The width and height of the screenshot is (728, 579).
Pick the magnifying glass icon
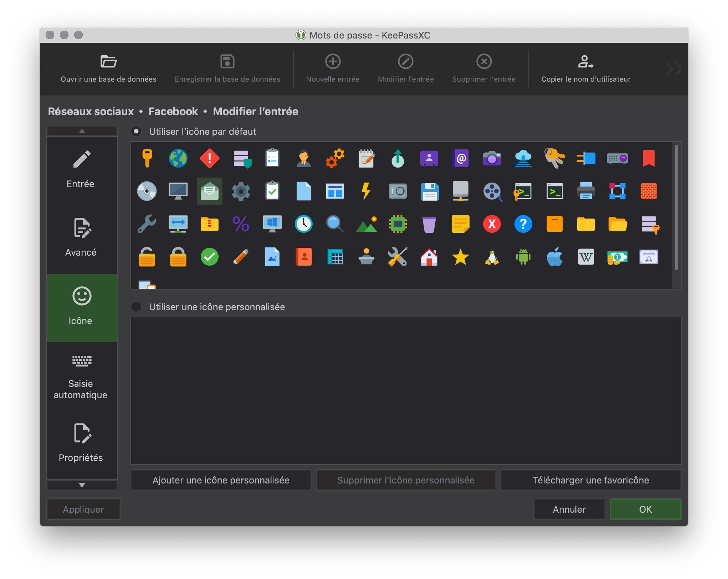coord(335,224)
